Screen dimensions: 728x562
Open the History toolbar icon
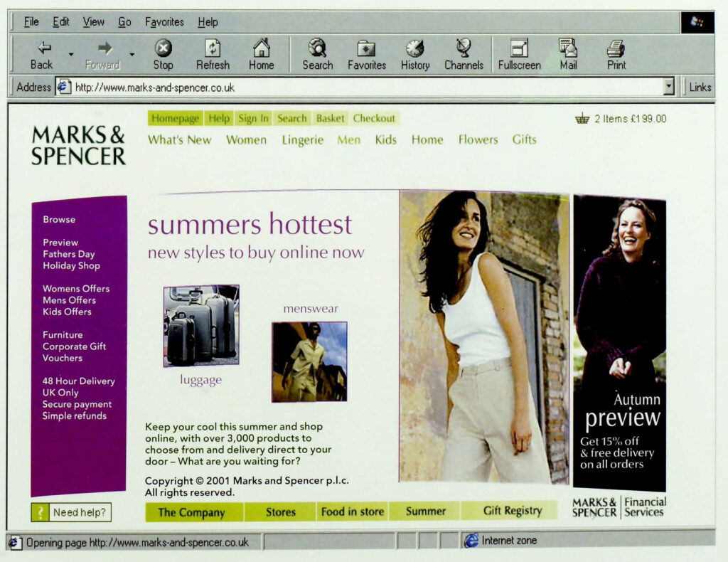[x=414, y=48]
